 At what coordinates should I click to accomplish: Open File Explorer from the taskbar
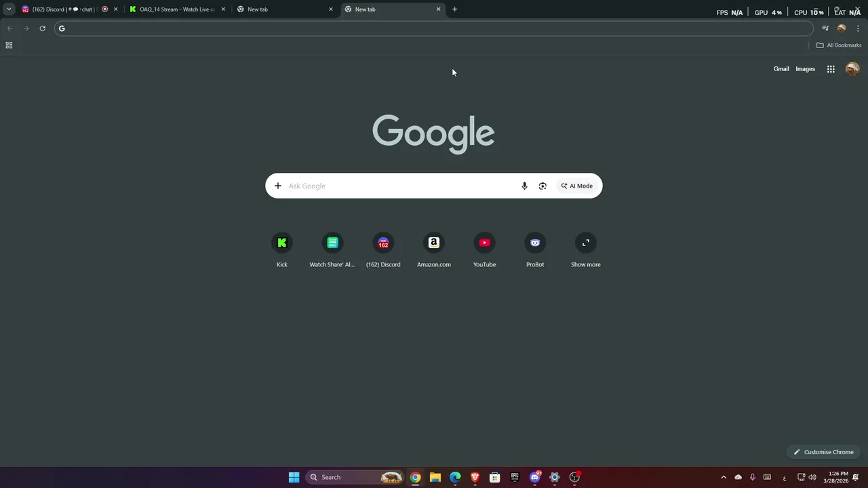[435, 477]
